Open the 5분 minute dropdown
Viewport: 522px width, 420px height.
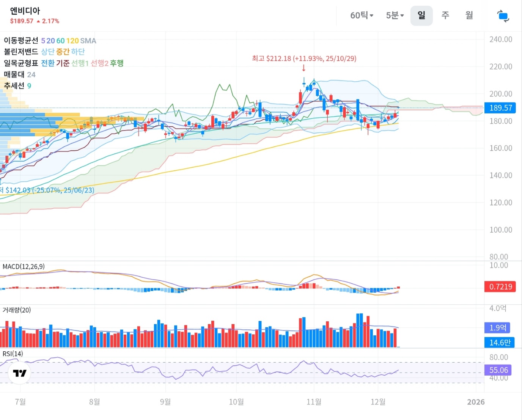395,16
